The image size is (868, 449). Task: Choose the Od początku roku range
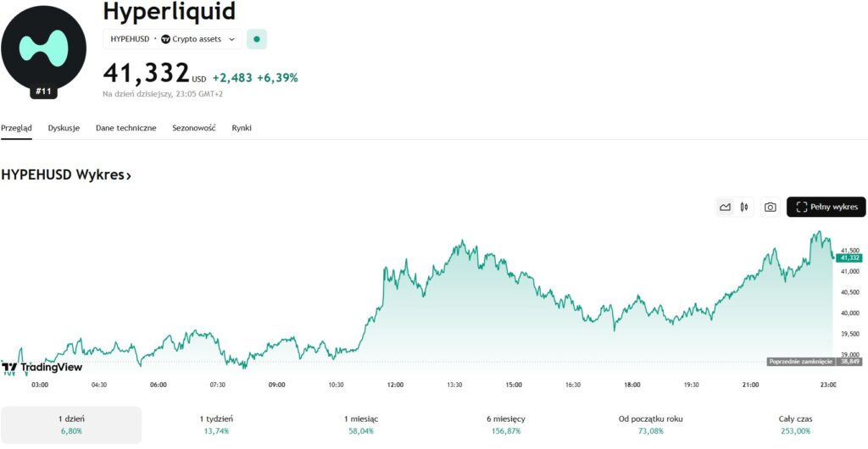click(x=651, y=424)
